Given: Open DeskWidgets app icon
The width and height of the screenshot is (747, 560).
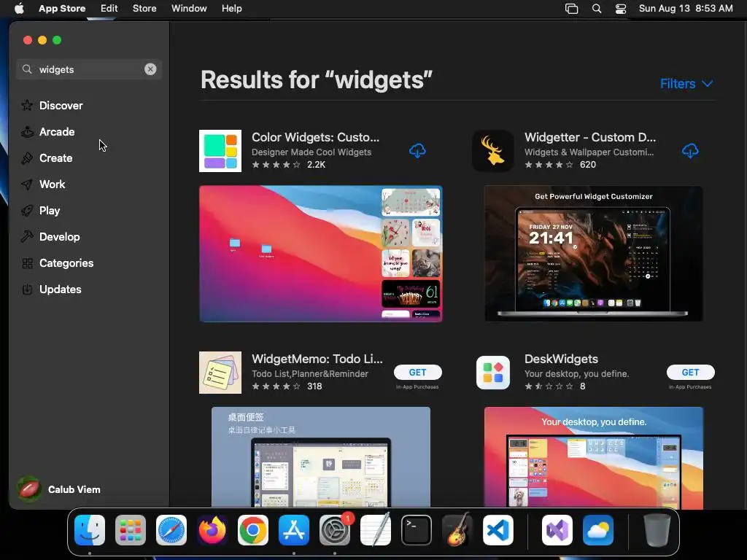Looking at the screenshot, I should pyautogui.click(x=493, y=373).
